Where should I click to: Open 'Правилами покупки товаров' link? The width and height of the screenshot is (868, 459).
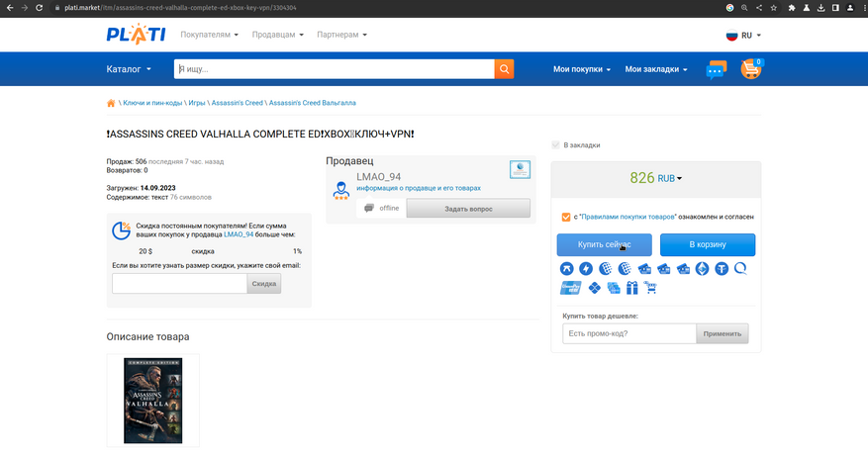click(627, 217)
